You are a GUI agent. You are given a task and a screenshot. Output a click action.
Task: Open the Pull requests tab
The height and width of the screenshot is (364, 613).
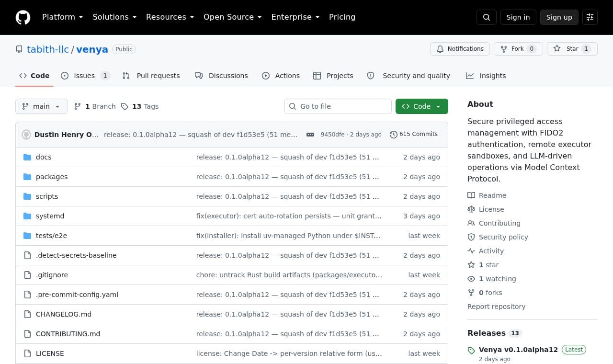[151, 76]
